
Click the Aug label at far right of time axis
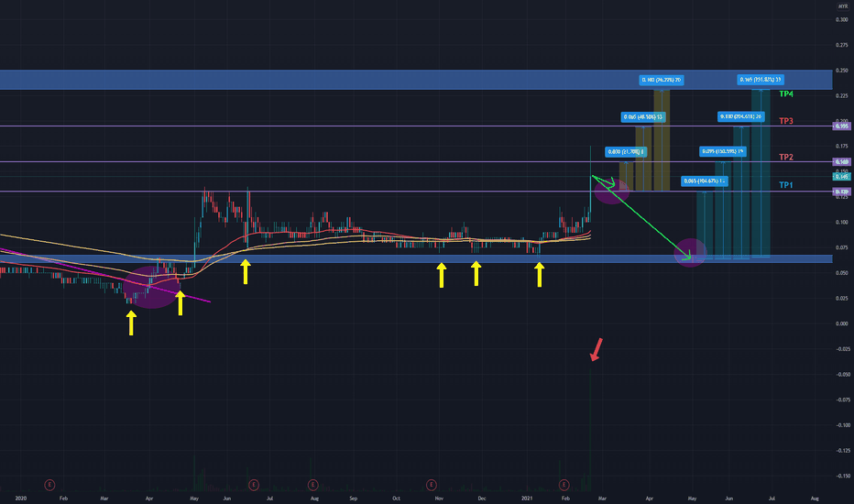click(815, 498)
